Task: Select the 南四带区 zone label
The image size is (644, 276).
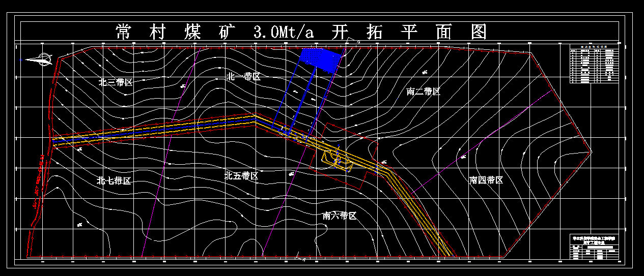Action: pos(486,180)
